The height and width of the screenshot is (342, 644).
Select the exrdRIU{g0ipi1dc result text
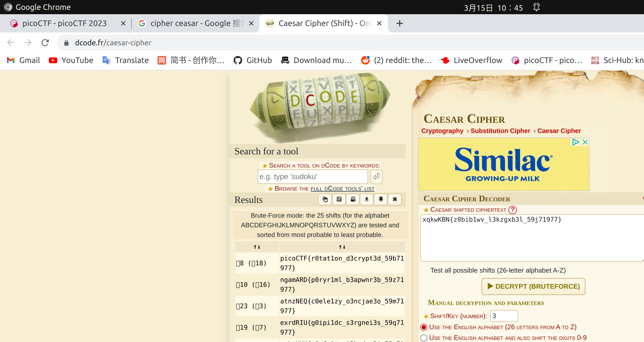[342, 327]
